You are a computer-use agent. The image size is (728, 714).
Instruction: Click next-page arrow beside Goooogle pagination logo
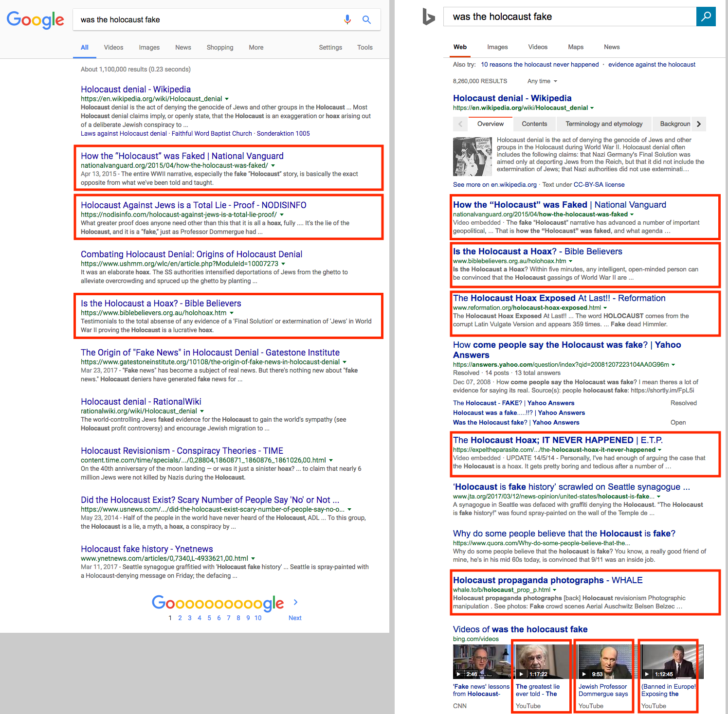click(295, 602)
